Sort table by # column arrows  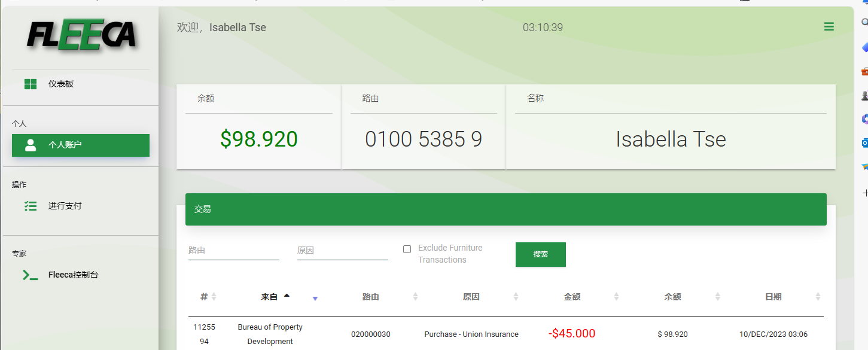coord(214,297)
